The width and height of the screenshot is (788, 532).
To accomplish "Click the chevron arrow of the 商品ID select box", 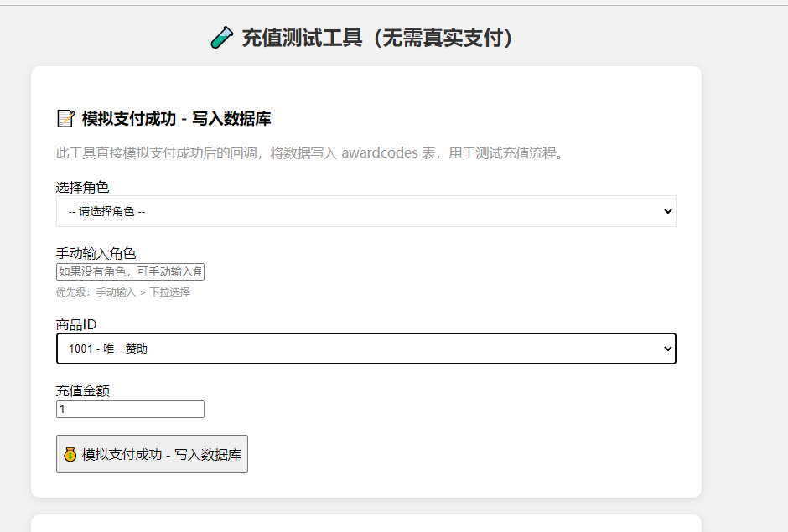I will (668, 349).
